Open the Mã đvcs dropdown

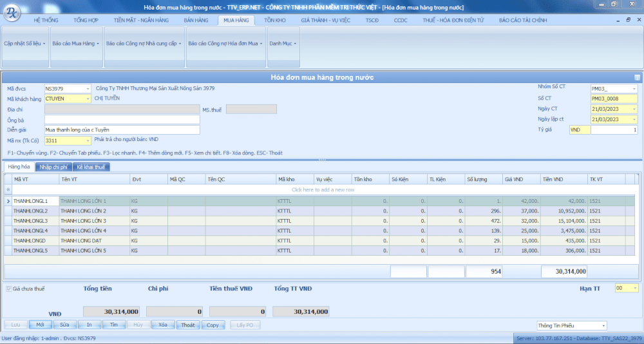coord(88,89)
